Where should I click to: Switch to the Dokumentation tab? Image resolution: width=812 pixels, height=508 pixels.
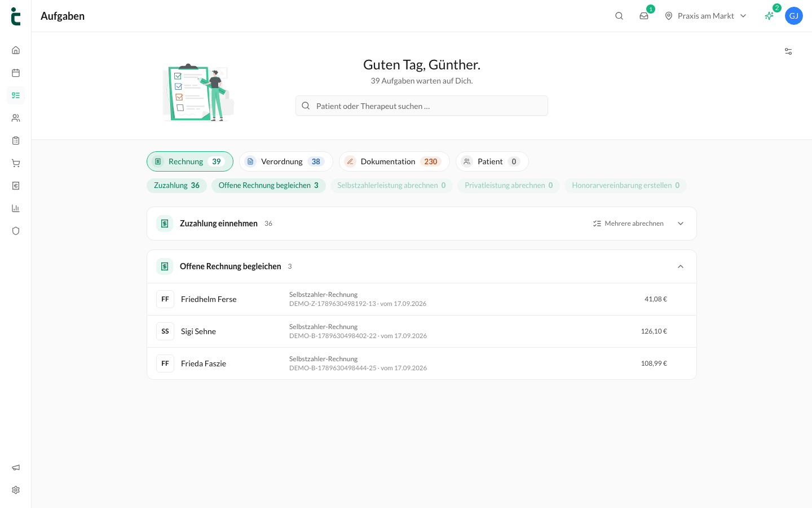[394, 161]
